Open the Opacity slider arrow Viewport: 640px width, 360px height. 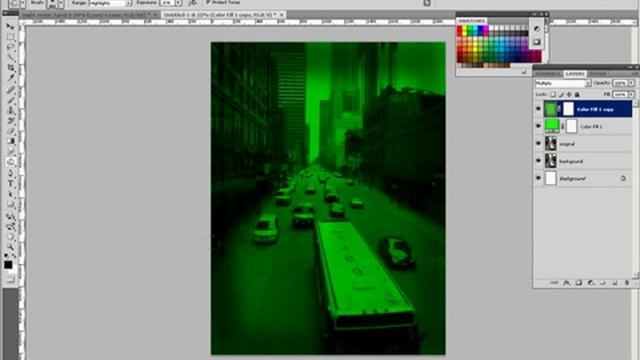click(631, 83)
